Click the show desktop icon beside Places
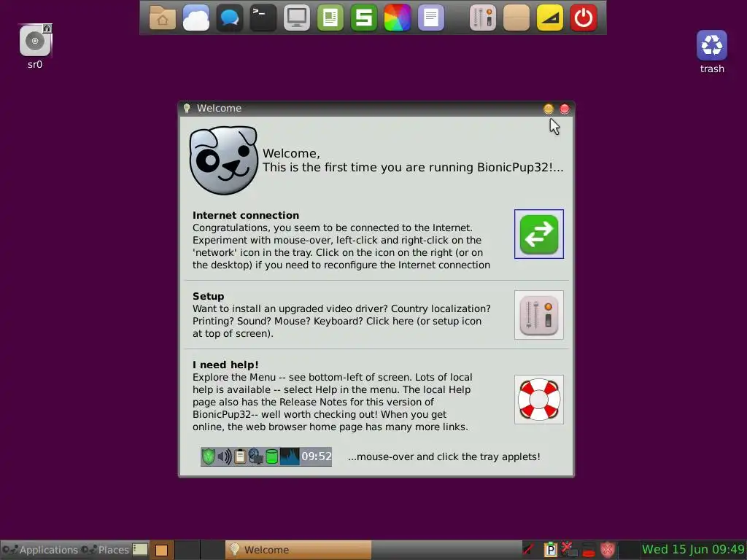Screen dimensions: 747x560 [x=140, y=550]
